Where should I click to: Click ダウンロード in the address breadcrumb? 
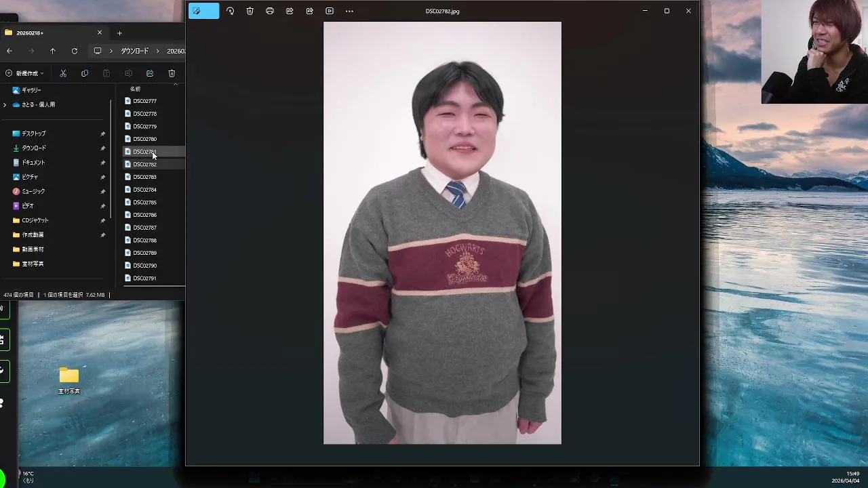coord(135,51)
